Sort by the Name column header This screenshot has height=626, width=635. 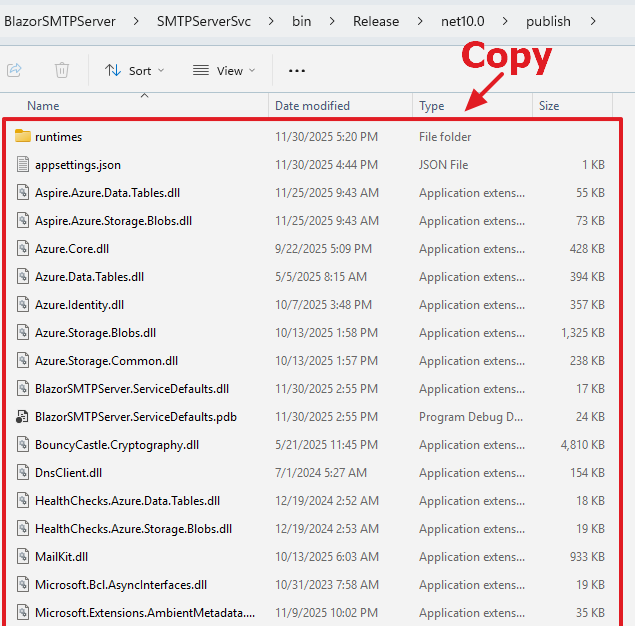tap(43, 106)
